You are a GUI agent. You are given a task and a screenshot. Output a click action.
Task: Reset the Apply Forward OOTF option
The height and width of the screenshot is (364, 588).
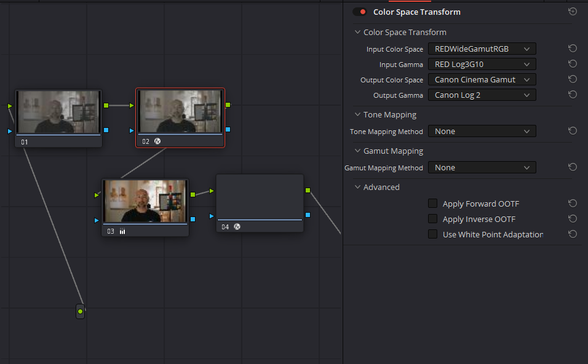(x=572, y=203)
